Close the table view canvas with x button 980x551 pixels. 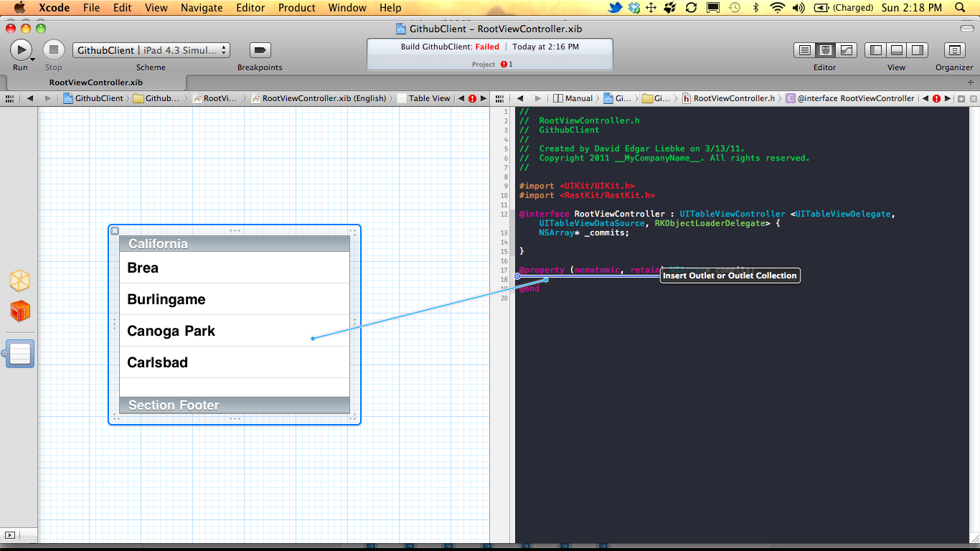[x=115, y=231]
